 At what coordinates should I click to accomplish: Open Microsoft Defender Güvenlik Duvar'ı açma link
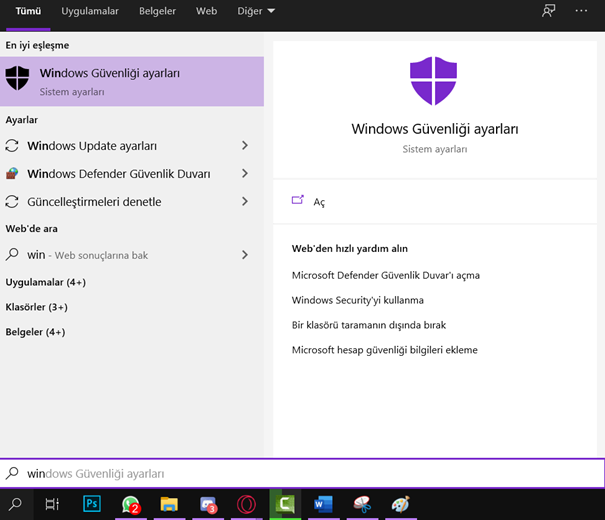[386, 275]
